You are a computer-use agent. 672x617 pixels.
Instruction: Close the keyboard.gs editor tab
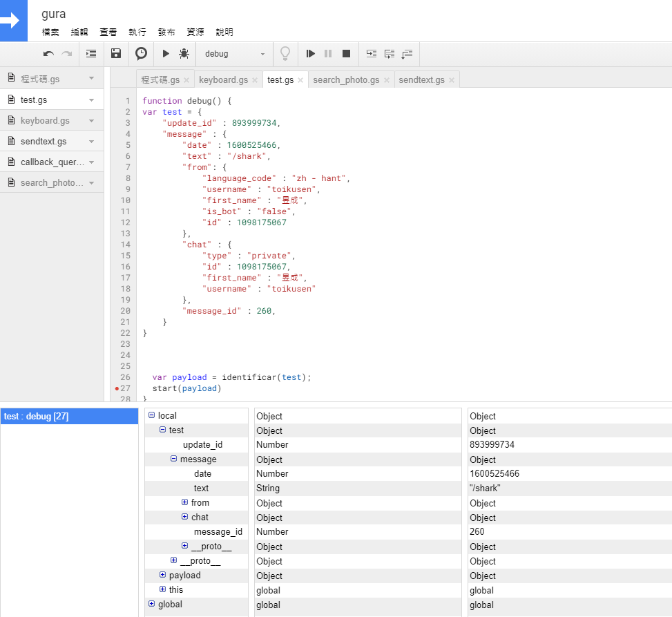(256, 80)
